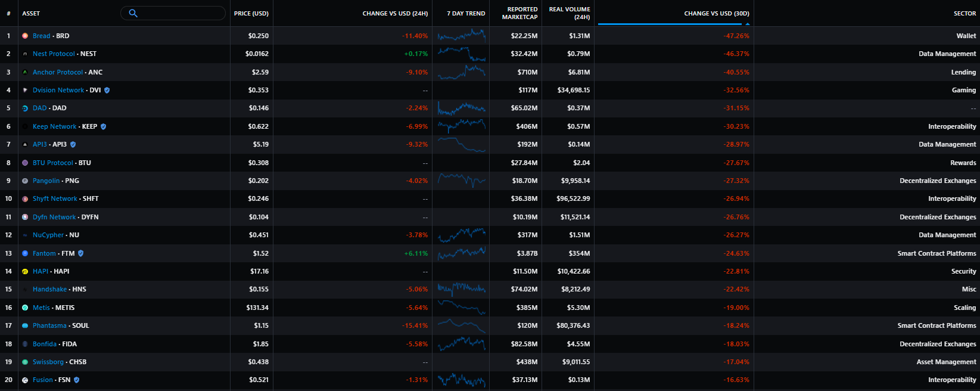The height and width of the screenshot is (391, 980).
Task: Select Asset Management sector for Swissborg
Action: click(947, 362)
